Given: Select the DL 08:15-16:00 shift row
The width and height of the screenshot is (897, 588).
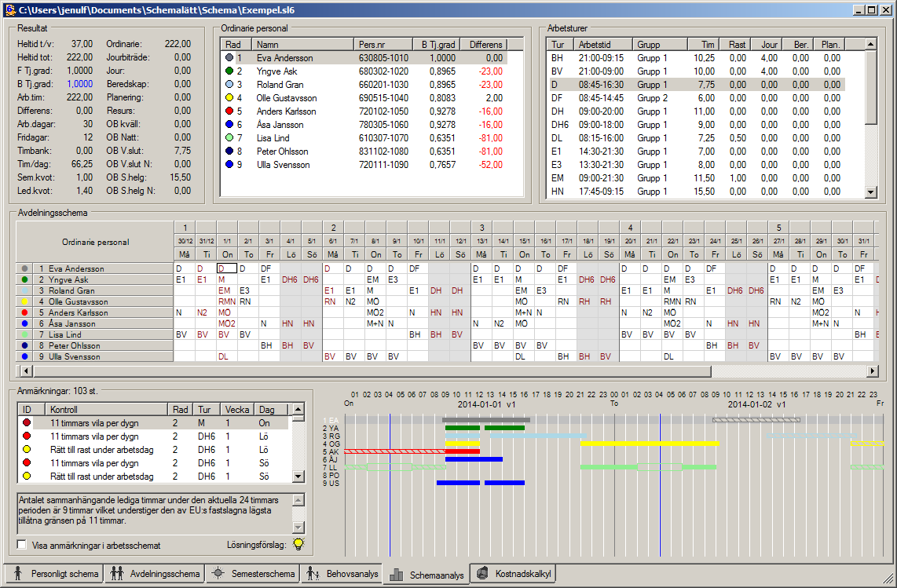Looking at the screenshot, I should coord(696,138).
